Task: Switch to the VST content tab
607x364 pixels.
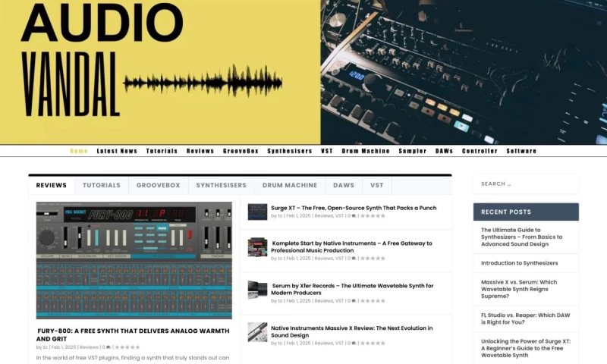Action: coord(376,185)
